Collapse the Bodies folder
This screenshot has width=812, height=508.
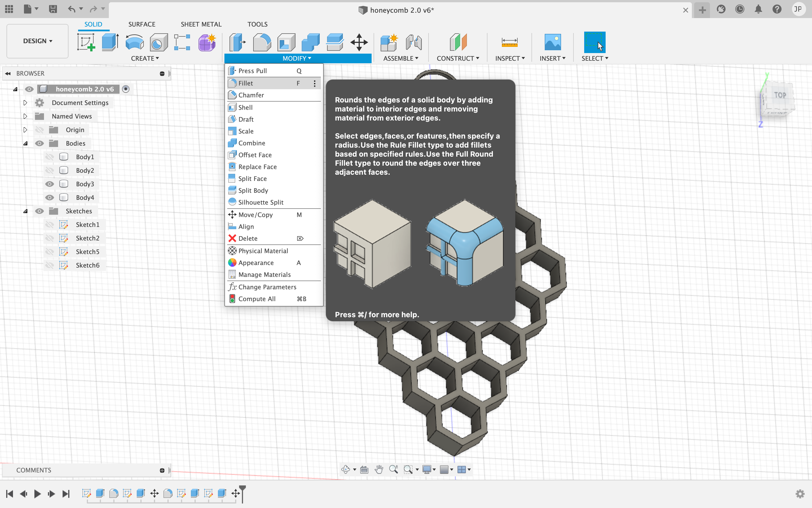25,143
